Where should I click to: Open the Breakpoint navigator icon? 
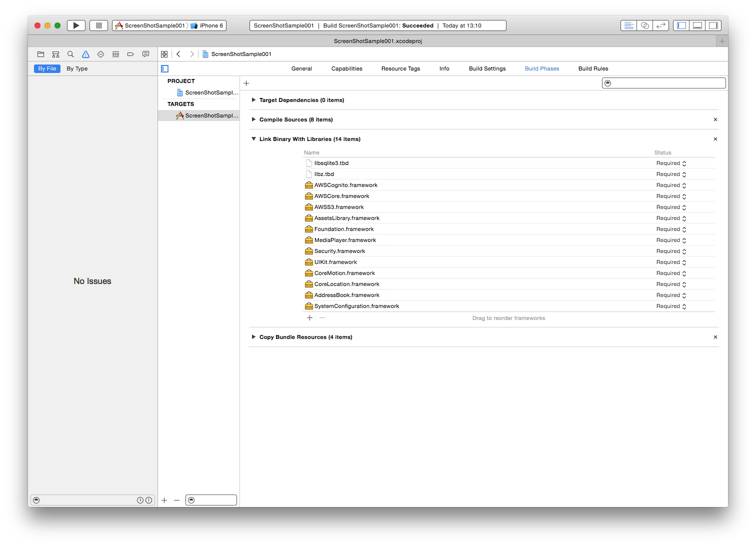130,54
